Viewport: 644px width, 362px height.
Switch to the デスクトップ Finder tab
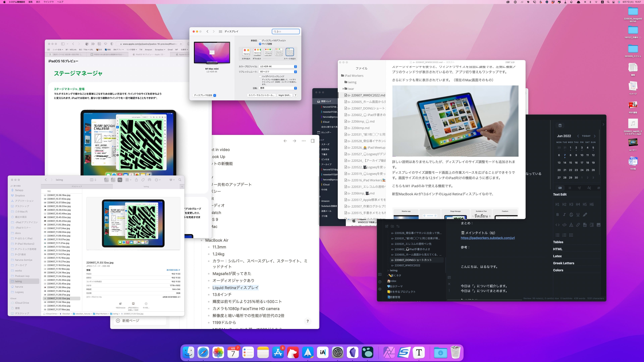77,187
